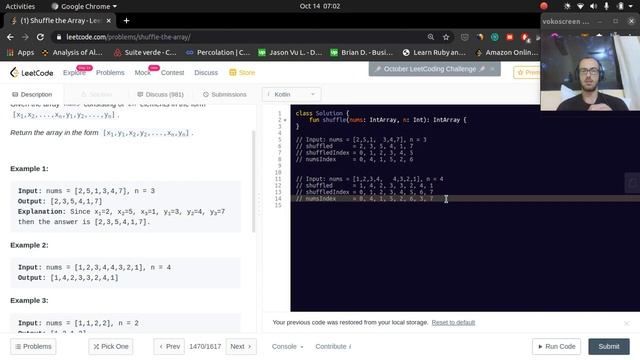Open the Store nav item
Screen dimensions: 640x360
pos(242,73)
